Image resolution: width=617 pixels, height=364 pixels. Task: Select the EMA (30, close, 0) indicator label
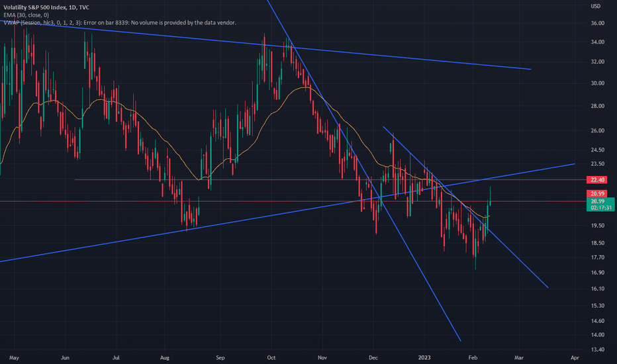click(26, 15)
